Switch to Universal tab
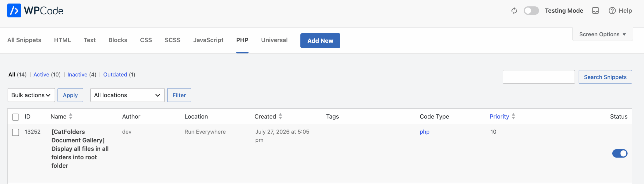Viewport: 644px width, 184px height. pos(274,40)
